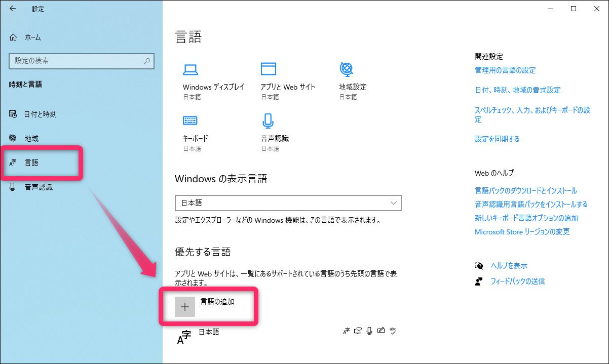Select 地域 in the sidebar
This screenshot has height=364, width=609.
pos(31,139)
